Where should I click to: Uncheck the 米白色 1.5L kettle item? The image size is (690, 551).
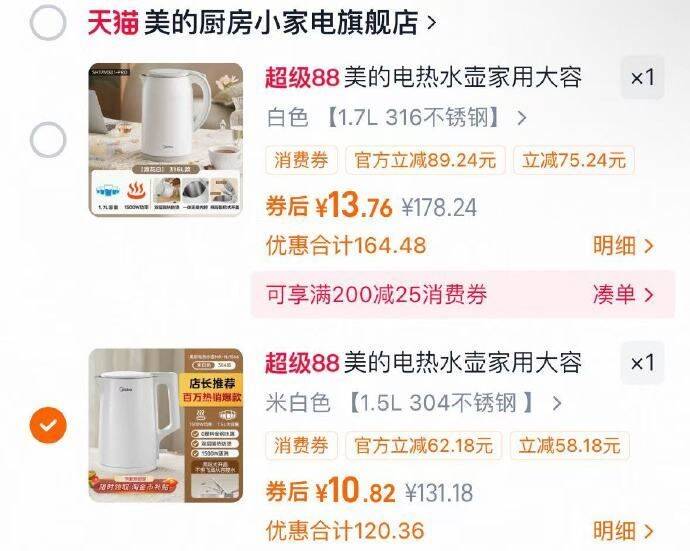[48, 425]
